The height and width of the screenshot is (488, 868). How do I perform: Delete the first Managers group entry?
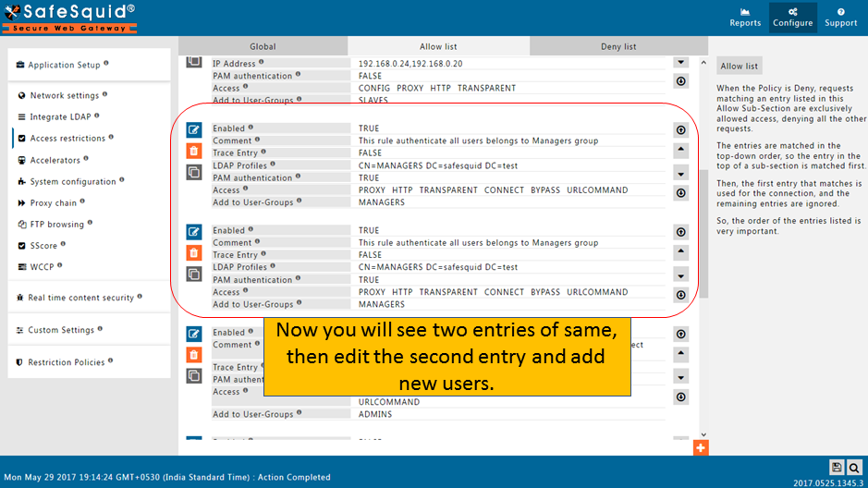tap(194, 151)
